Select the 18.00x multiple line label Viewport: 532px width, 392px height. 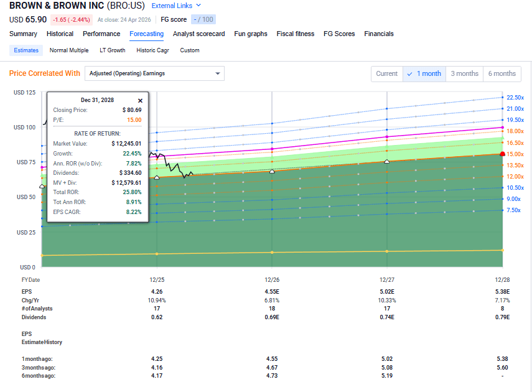coord(515,131)
